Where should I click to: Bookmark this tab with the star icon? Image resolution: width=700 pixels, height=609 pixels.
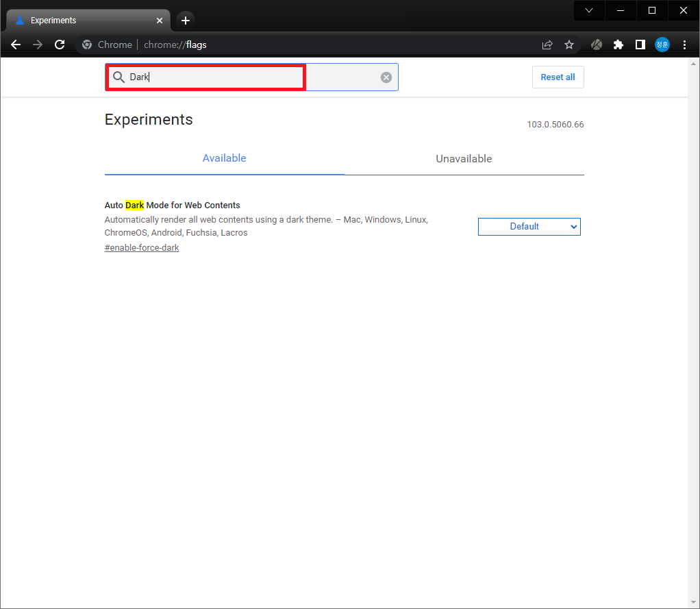click(568, 45)
